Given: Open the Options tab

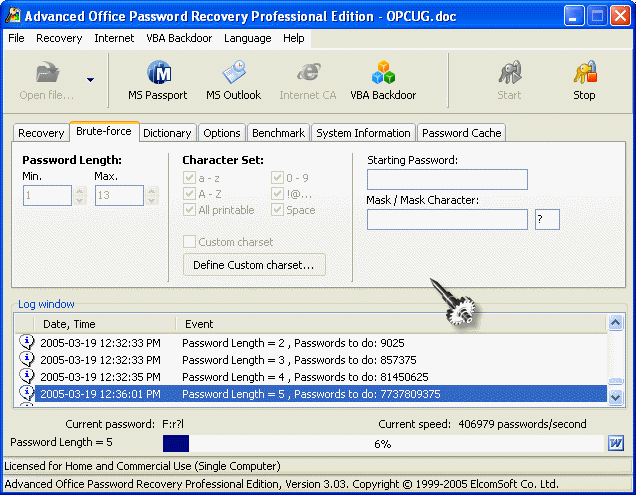Looking at the screenshot, I should (x=222, y=133).
